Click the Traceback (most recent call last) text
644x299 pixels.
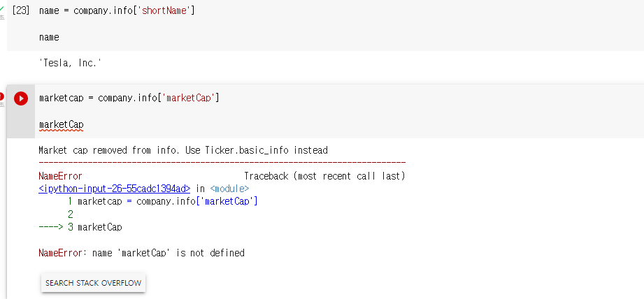click(324, 176)
